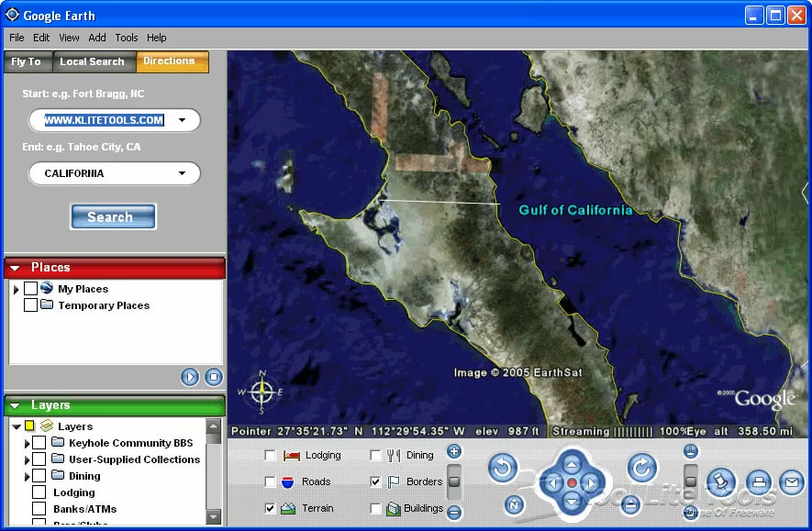Click the tilt slider handle
Viewport: 812px width, 531px height.
tap(691, 481)
